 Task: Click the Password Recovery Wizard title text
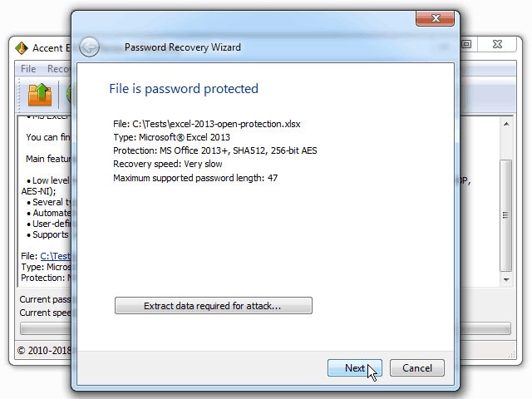(183, 47)
